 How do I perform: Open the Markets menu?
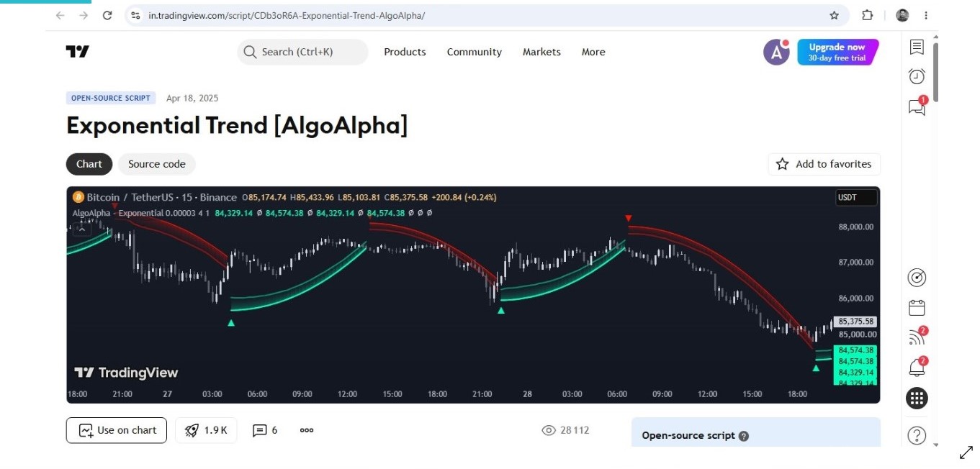pos(541,52)
